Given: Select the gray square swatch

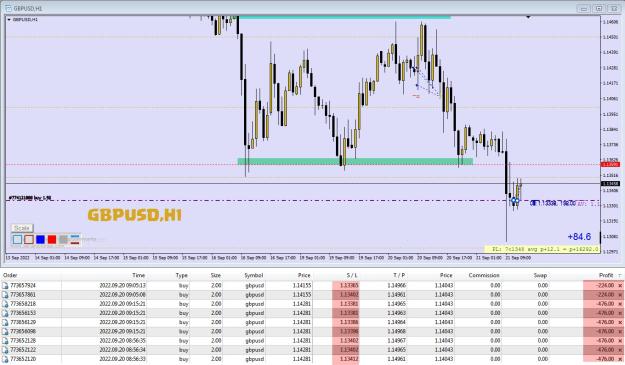Looking at the screenshot, I should point(63,239).
